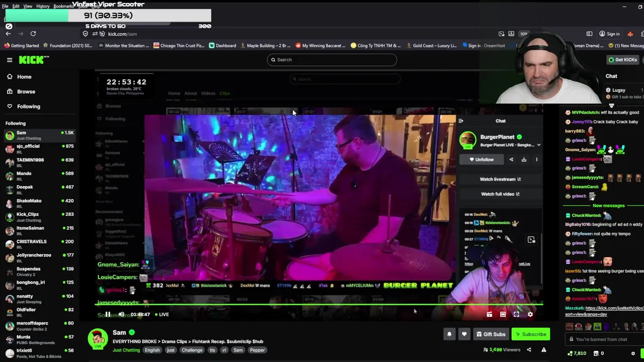Image resolution: width=644 pixels, height=362 pixels.
Task: Select Kick_Clipz channel in the sidebar
Action: click(39, 217)
